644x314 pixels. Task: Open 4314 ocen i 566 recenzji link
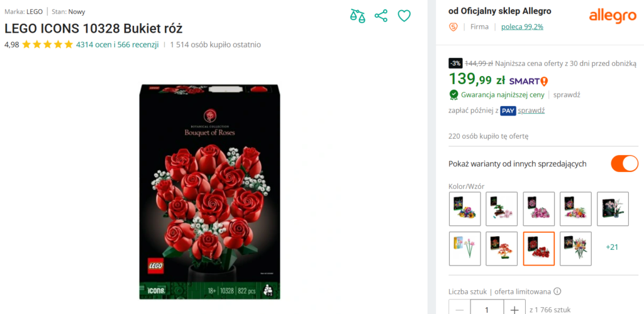[117, 45]
